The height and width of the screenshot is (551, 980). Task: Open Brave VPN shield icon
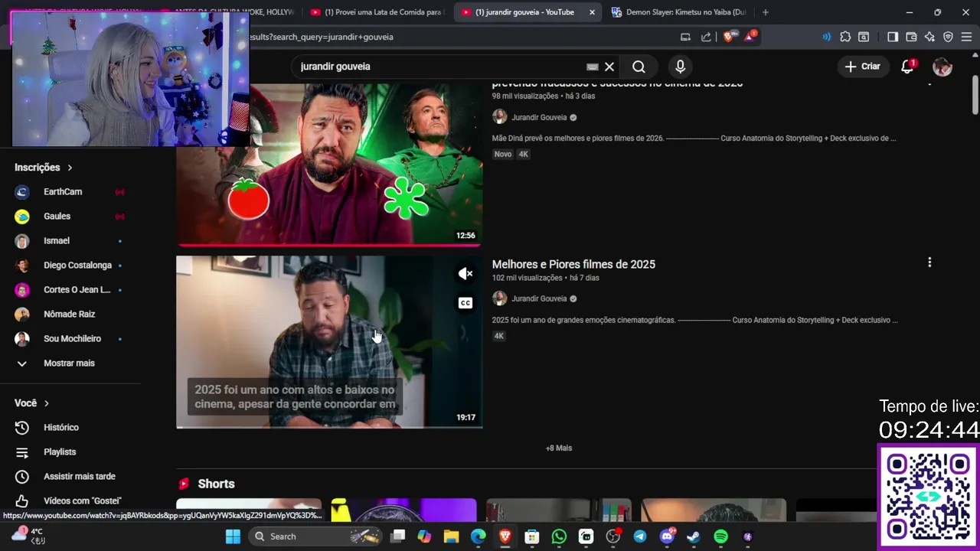(x=948, y=37)
